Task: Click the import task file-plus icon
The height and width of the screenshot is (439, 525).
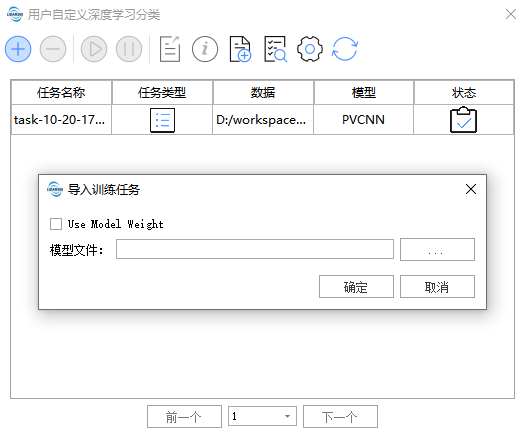Action: click(240, 49)
